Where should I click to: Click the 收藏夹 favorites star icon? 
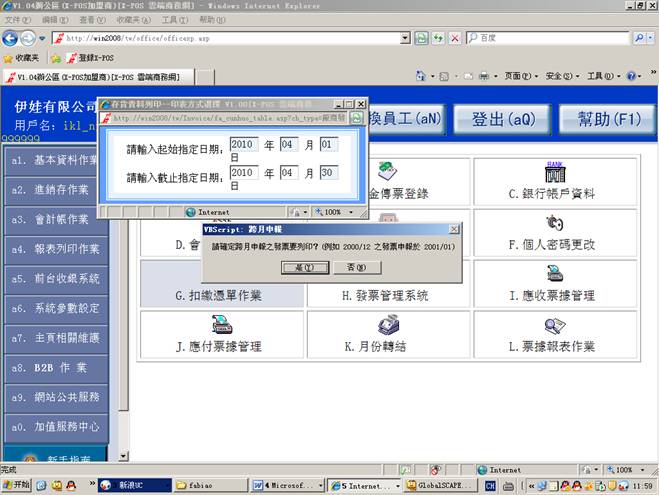pyautogui.click(x=8, y=58)
